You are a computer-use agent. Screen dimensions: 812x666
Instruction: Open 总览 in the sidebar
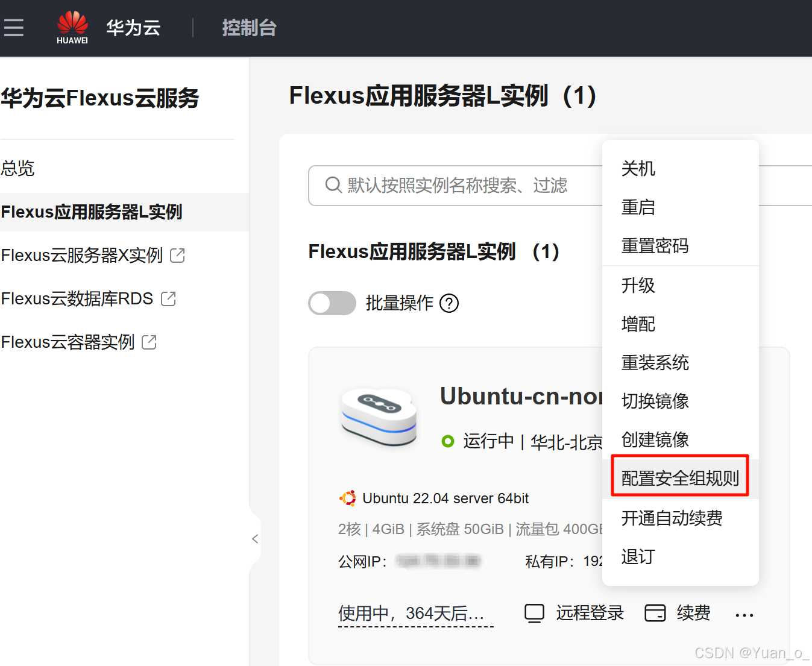[x=18, y=168]
